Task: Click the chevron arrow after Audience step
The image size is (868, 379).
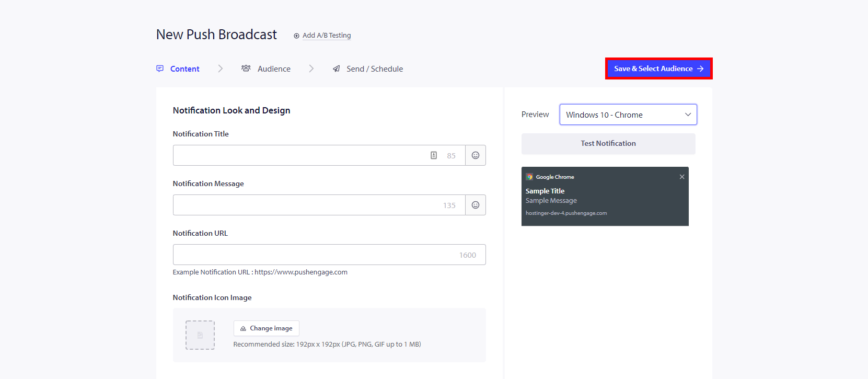Action: pos(311,68)
